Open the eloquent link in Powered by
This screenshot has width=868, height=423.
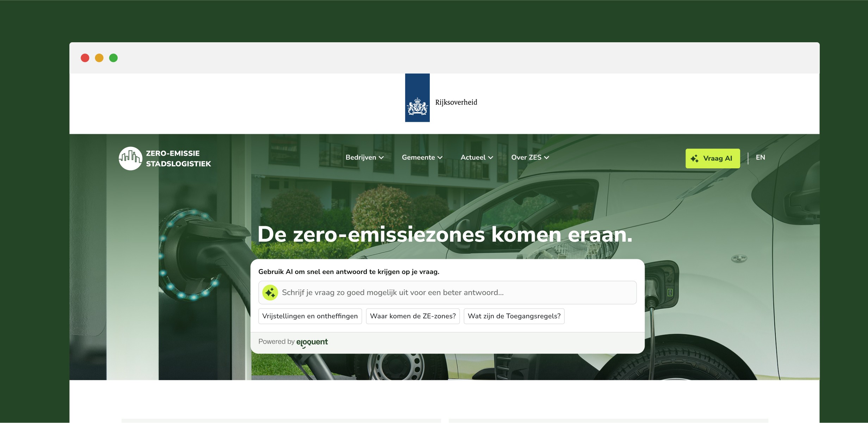click(x=312, y=342)
